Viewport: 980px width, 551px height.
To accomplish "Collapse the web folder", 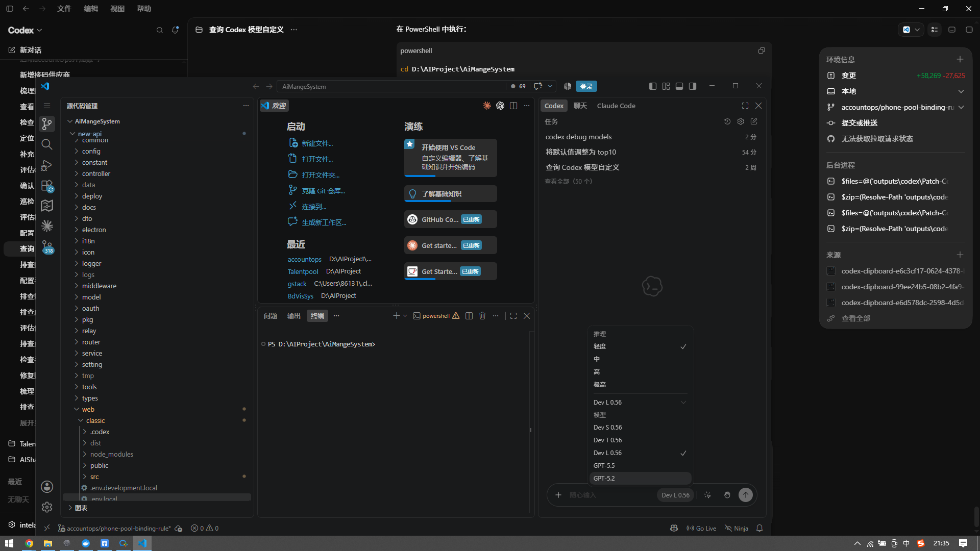I will [77, 409].
